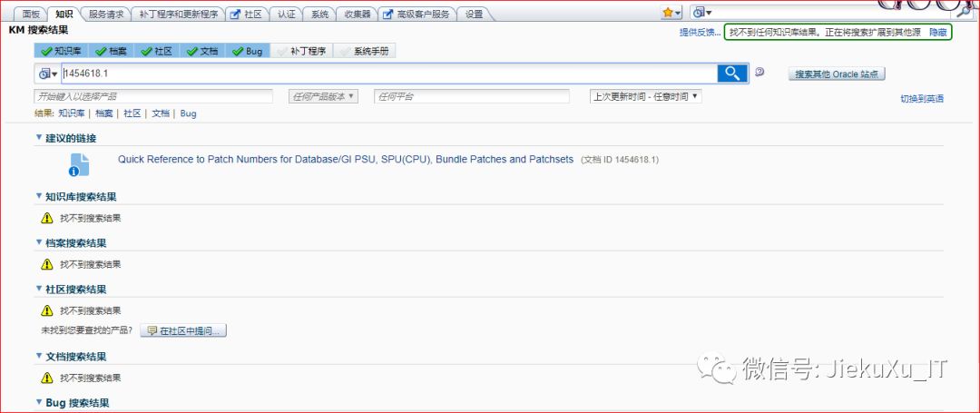980x413 pixels.
Task: Toggle the 文档 source filter
Action: click(x=202, y=51)
